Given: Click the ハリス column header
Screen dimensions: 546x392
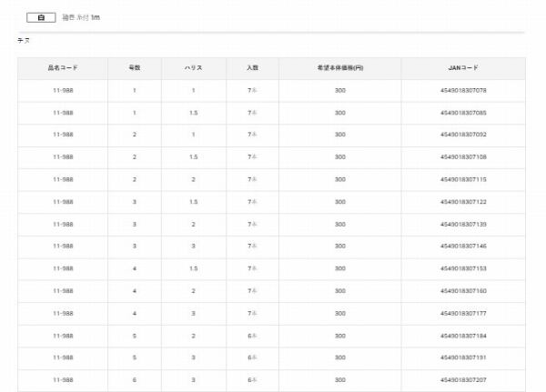Looking at the screenshot, I should pyautogui.click(x=193, y=68).
